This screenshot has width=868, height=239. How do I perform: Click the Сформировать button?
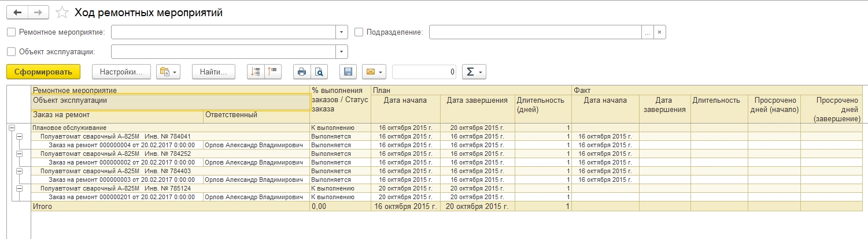(x=43, y=72)
